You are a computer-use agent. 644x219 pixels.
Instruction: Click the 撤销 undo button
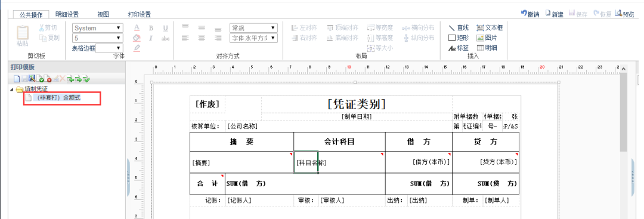point(530,14)
